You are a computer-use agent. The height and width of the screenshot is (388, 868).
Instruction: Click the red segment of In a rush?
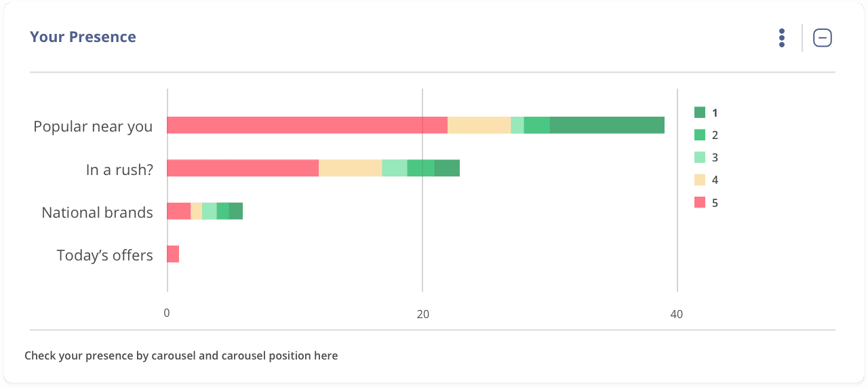[242, 168]
